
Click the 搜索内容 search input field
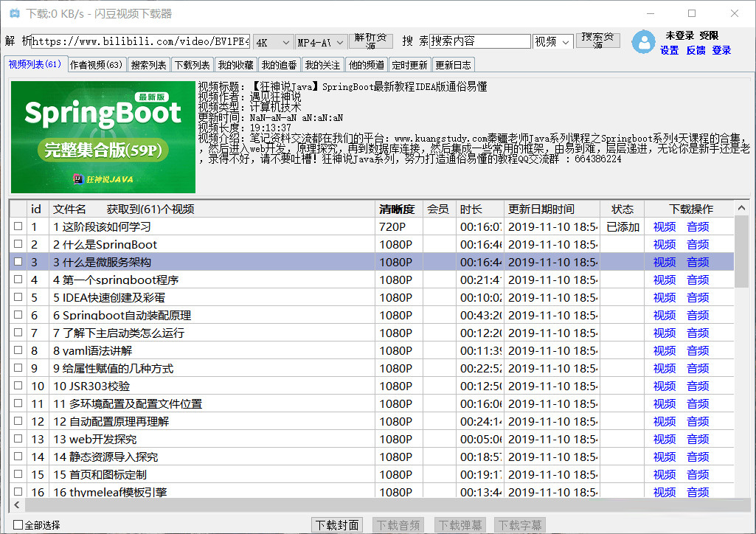pyautogui.click(x=479, y=41)
